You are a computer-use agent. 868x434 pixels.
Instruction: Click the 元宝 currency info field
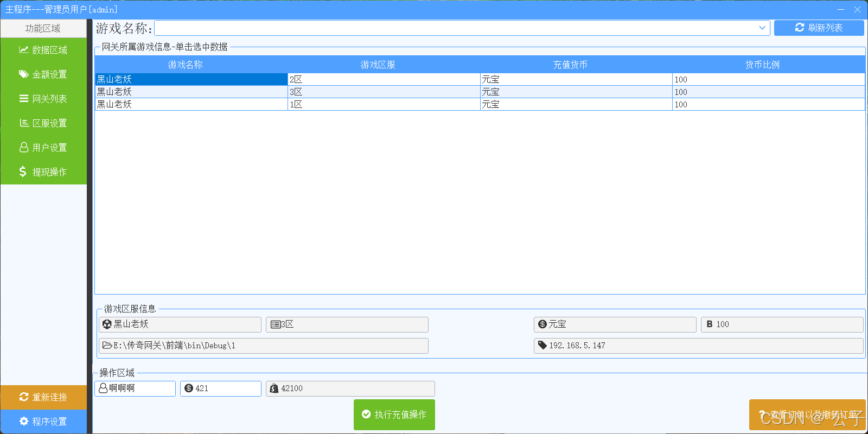(615, 324)
